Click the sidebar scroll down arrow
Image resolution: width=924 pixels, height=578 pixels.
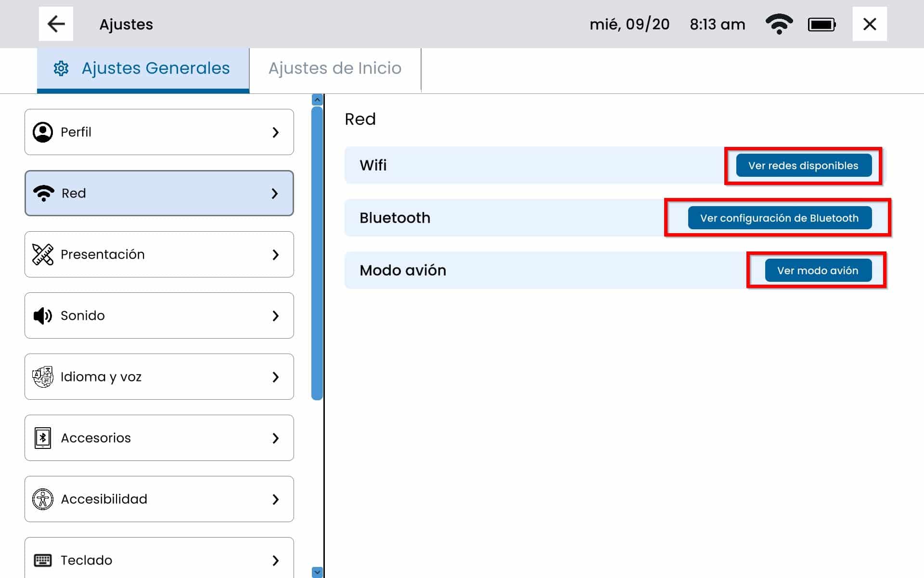click(317, 572)
